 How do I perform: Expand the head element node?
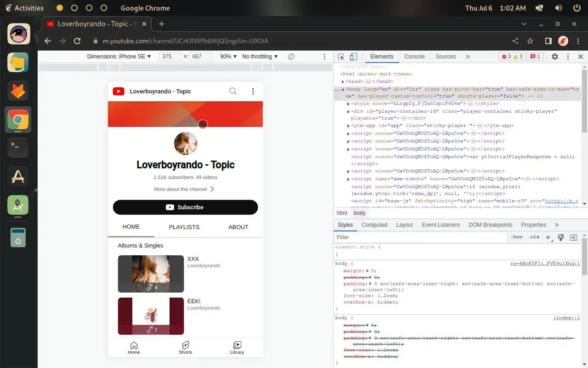tap(343, 81)
